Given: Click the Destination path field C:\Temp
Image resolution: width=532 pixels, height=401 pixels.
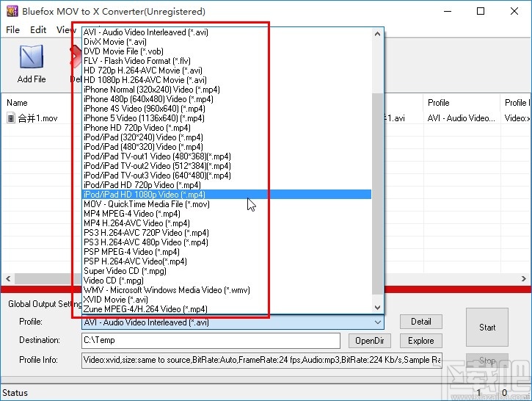Looking at the screenshot, I should (x=211, y=341).
